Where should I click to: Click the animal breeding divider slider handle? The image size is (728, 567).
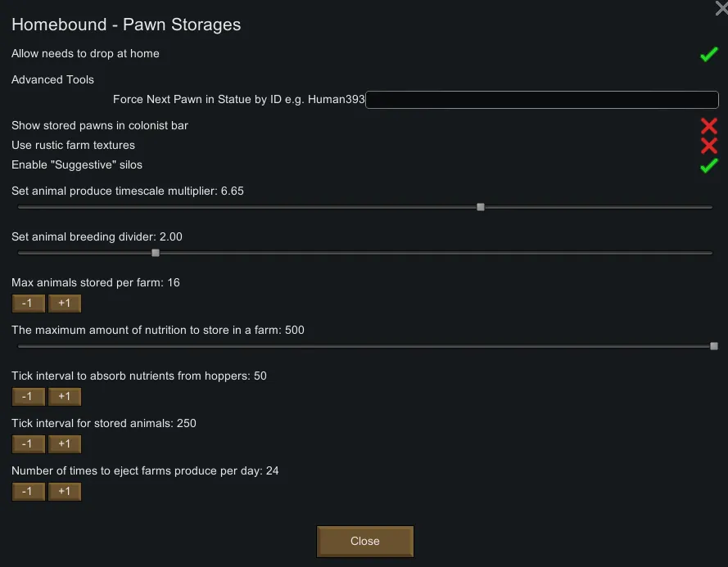[156, 253]
